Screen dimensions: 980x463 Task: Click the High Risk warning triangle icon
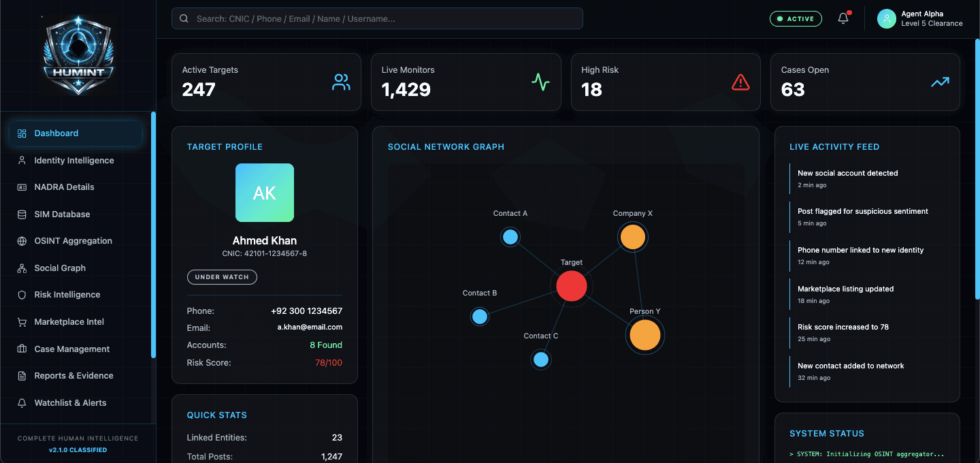click(x=740, y=82)
